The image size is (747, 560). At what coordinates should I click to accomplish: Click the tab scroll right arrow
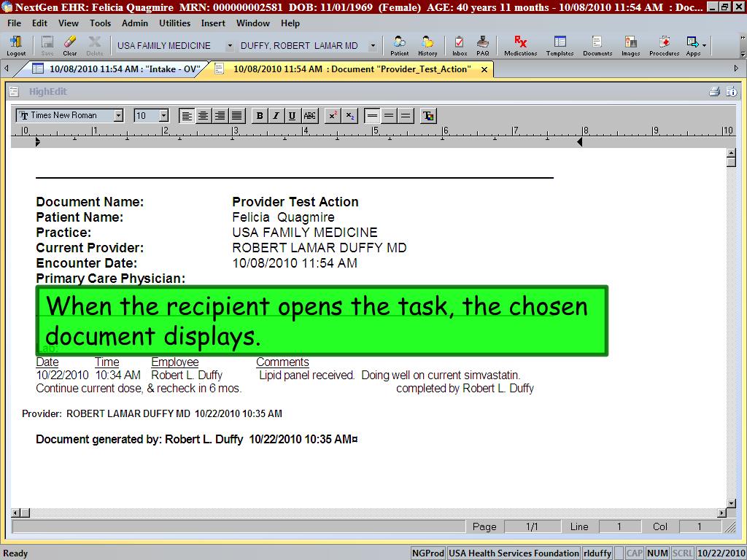(736, 69)
